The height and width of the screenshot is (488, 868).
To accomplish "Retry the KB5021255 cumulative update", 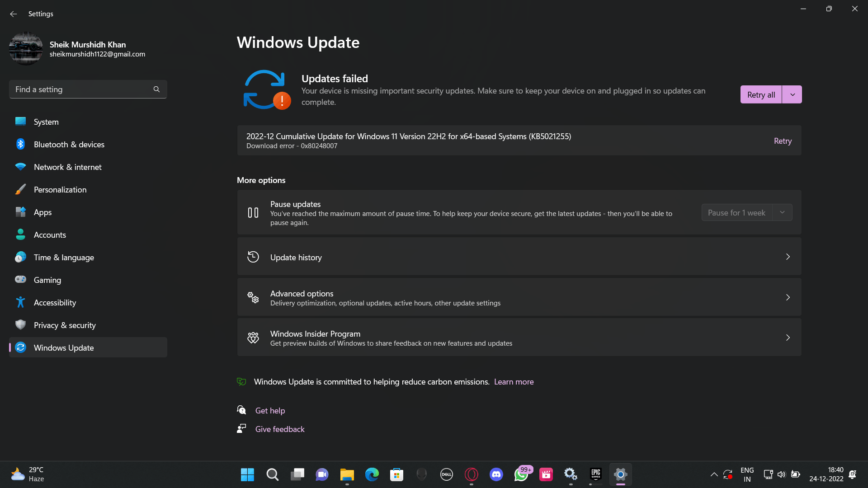I will 783,141.
